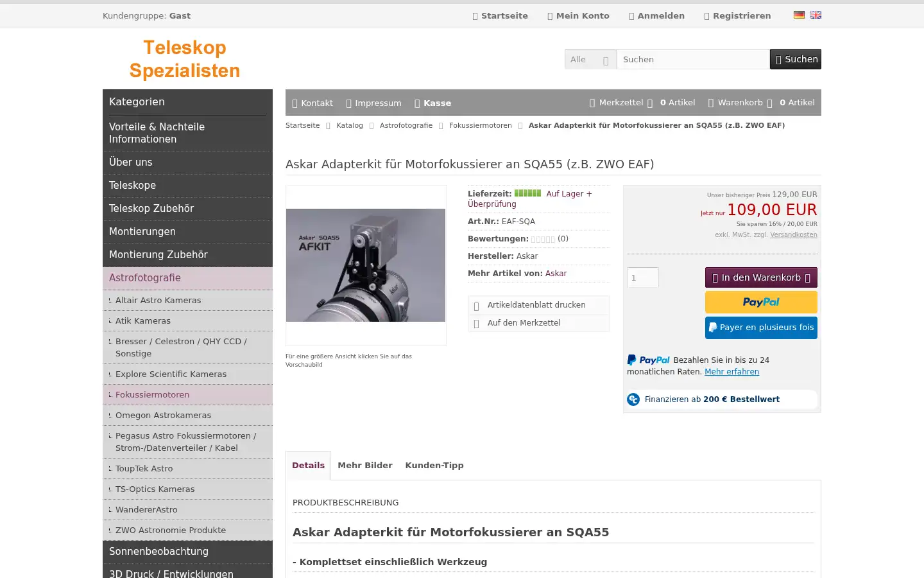
Task: Select Fokussiermotoren subcategory in sidebar
Action: click(x=187, y=395)
